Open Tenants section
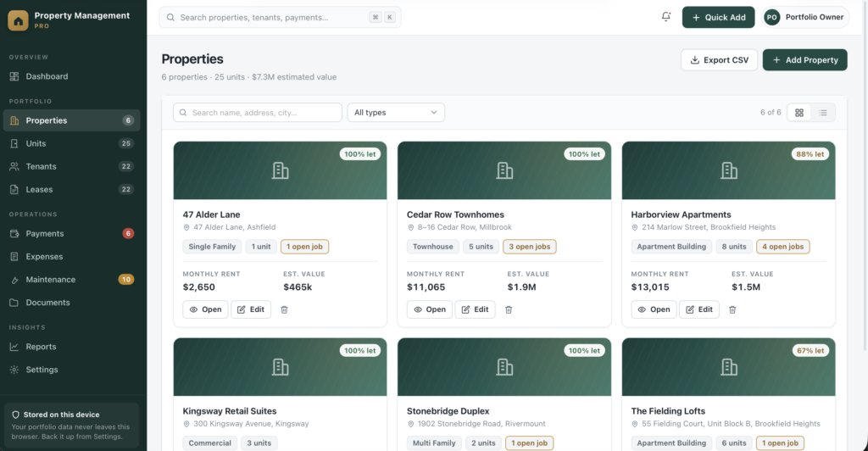This screenshot has height=451, width=868. point(71,166)
